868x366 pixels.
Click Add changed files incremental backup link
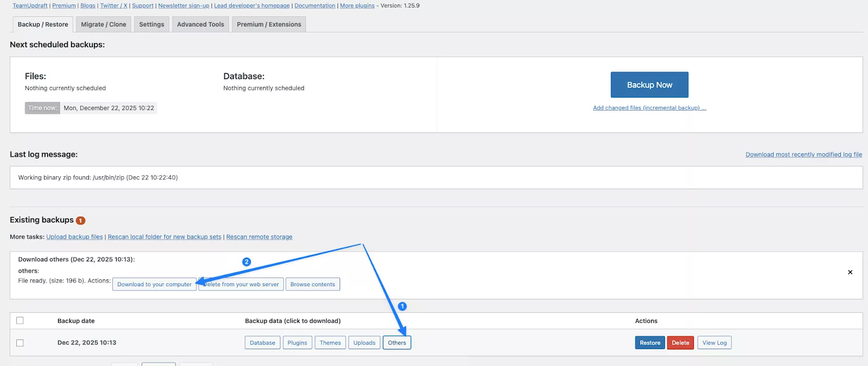tap(649, 108)
